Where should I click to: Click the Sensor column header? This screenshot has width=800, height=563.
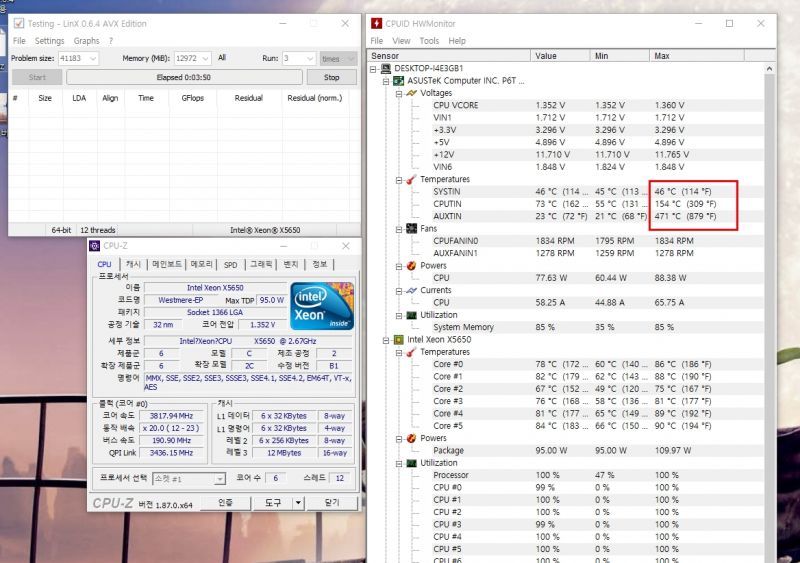point(449,56)
